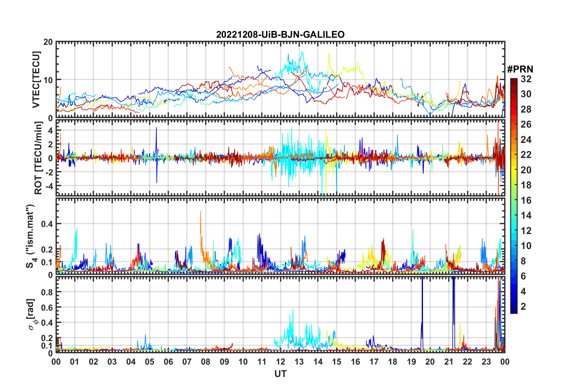This screenshot has height=392, width=561.
Task: Click the 12 label on the PRN colorbar
Action: click(526, 231)
